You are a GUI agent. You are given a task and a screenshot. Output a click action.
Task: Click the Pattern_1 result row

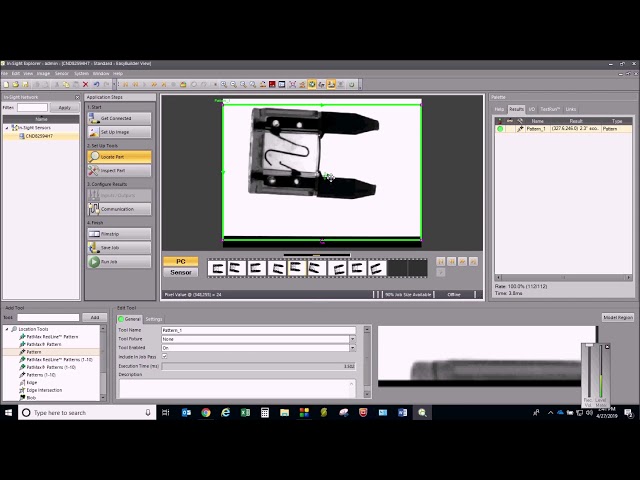563,129
